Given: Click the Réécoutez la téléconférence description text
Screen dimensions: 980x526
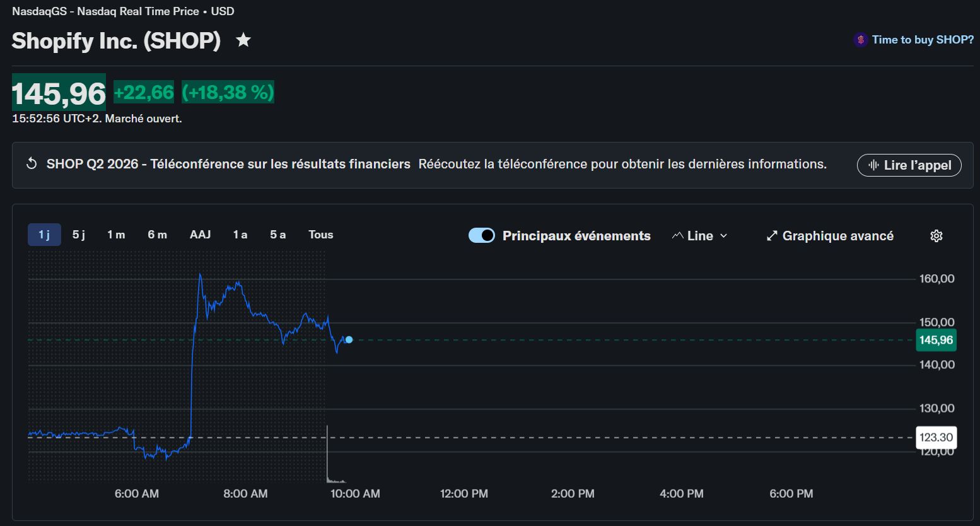Looking at the screenshot, I should [622, 164].
